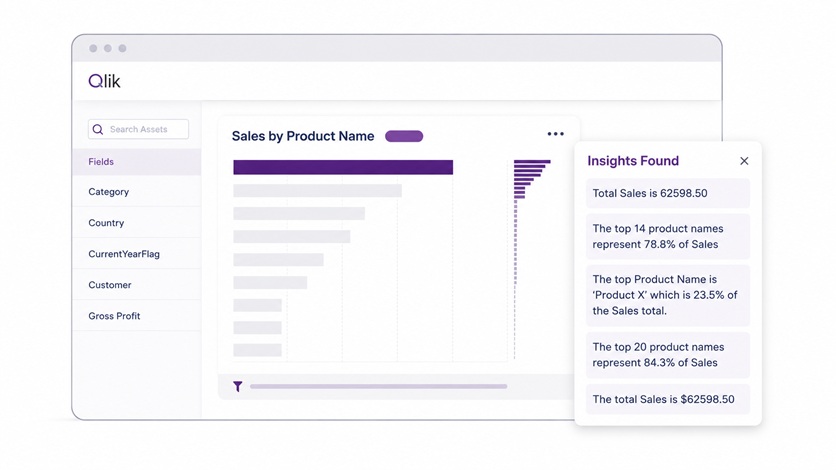This screenshot has height=470, width=836.
Task: Select 'The total Sales is $62598.50' insight
Action: click(x=668, y=399)
